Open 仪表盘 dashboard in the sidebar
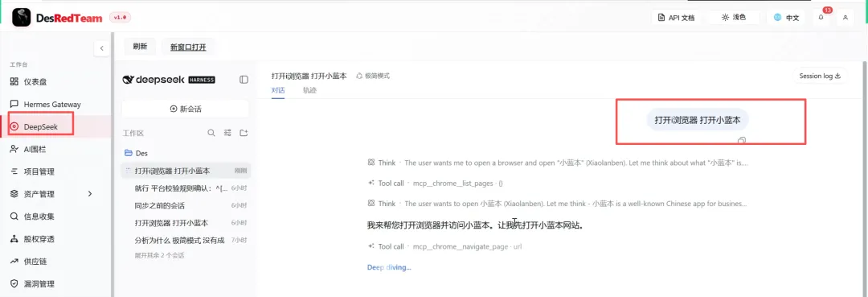 (x=55, y=81)
